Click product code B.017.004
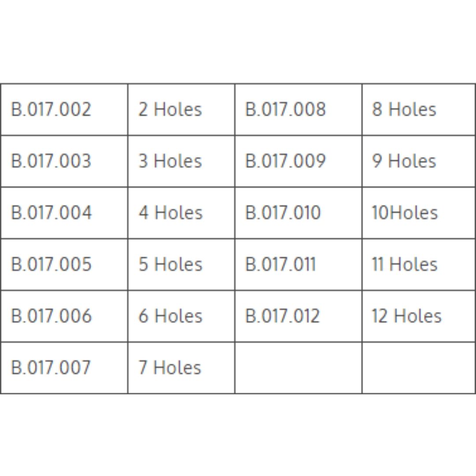This screenshot has height=476, width=476. point(51,212)
